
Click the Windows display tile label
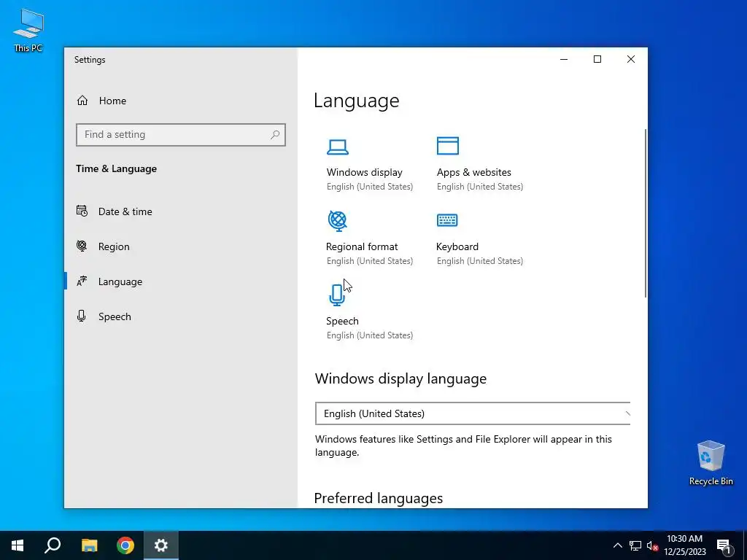(x=365, y=172)
